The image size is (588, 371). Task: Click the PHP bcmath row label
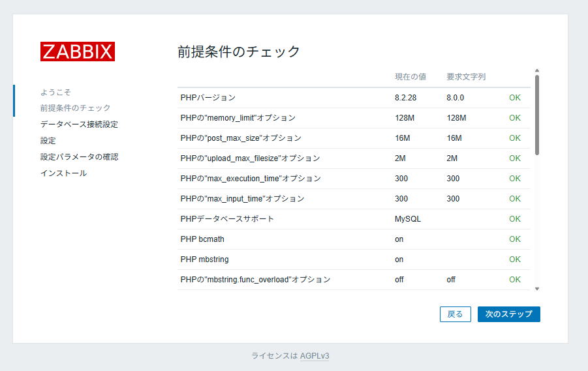pyautogui.click(x=202, y=239)
